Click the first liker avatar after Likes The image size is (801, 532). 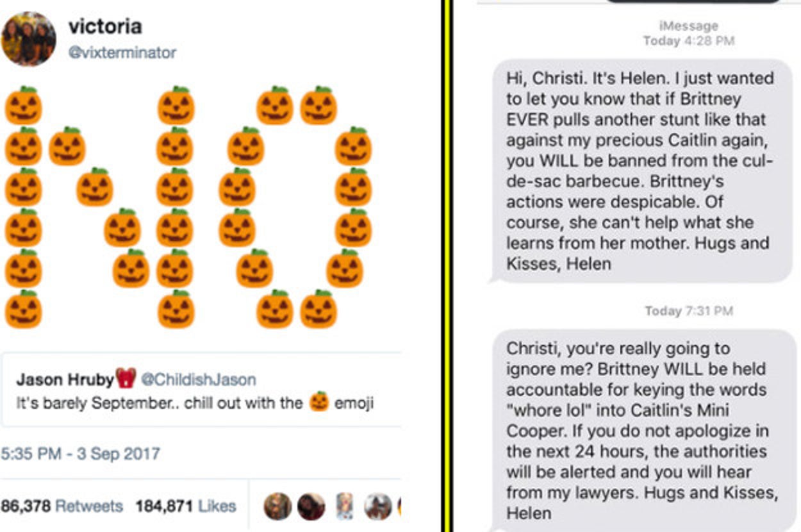pos(277,506)
